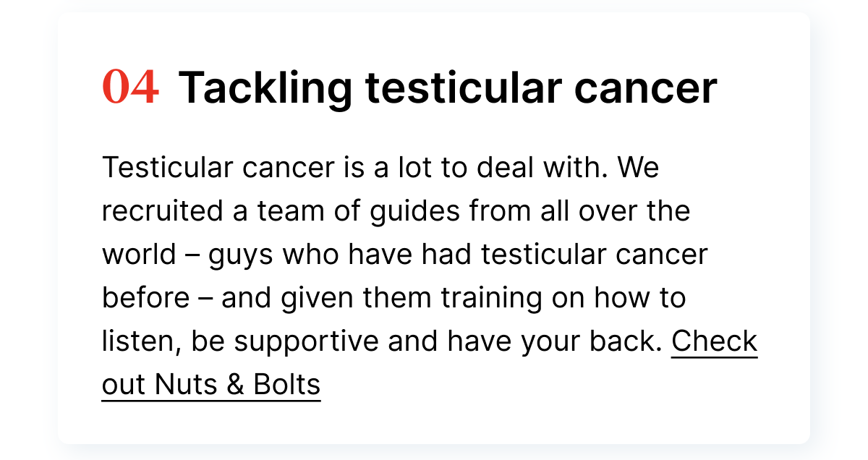Click the ampersand in the Nuts & Bolts link

coord(236,385)
